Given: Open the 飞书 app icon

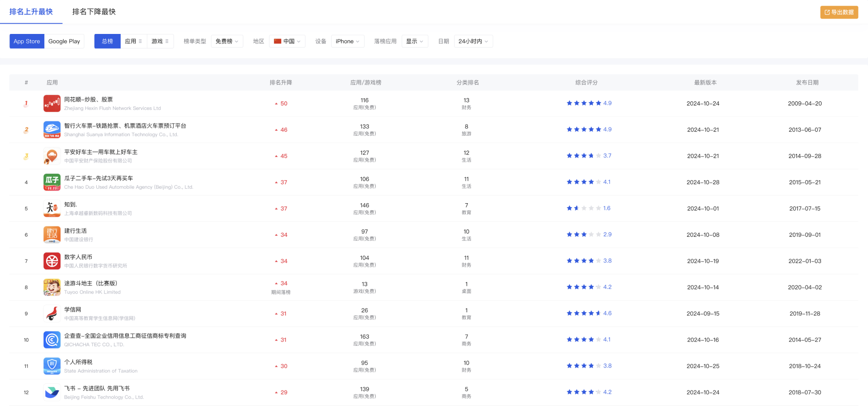Looking at the screenshot, I should click(52, 392).
